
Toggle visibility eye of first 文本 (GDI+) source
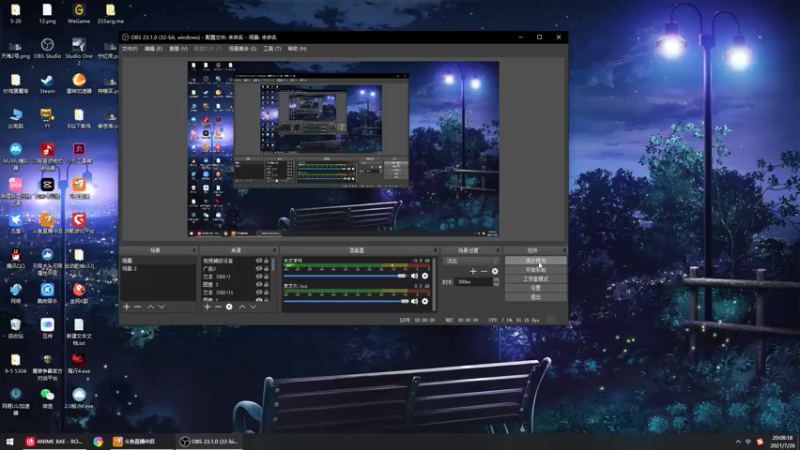(259, 277)
